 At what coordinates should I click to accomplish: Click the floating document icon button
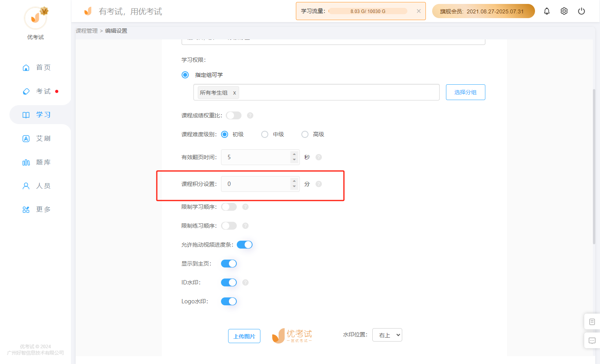point(592,322)
